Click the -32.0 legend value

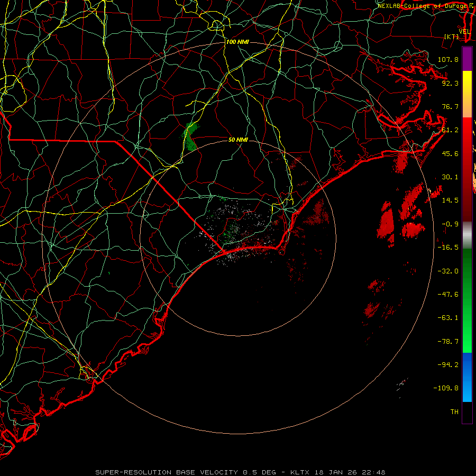tap(448, 271)
